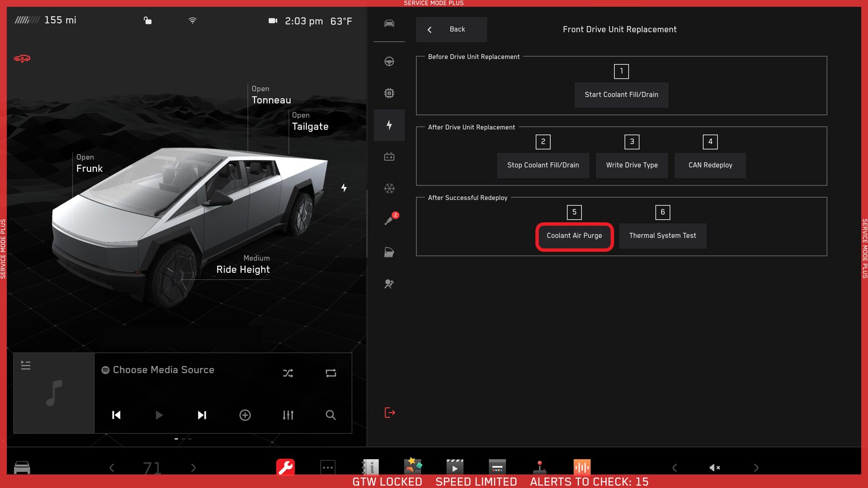Tap ALERTS TO CHECK: 15 status

[589, 481]
